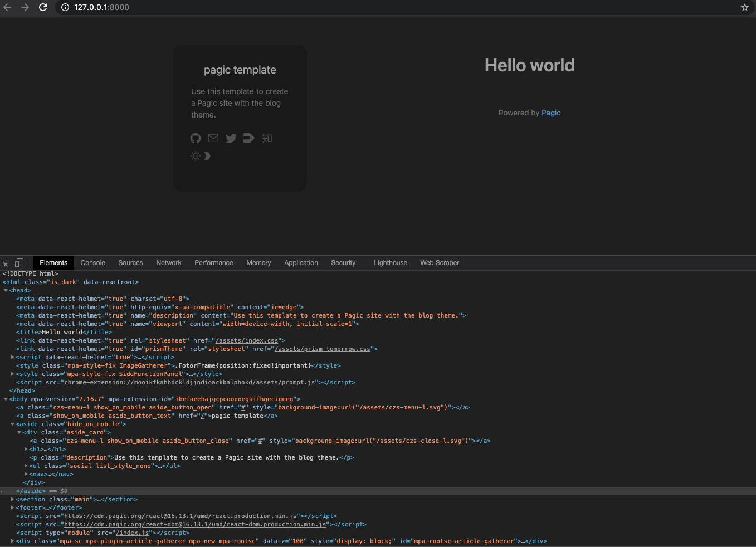Open the /assets/prism_tomorrow.css stylesheet link
756x547 pixels.
tap(323, 349)
